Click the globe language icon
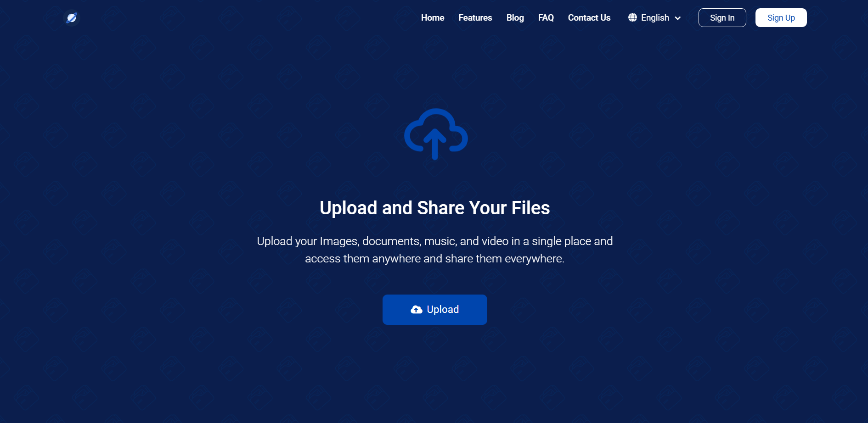Screen dimensions: 868x423 (632, 17)
